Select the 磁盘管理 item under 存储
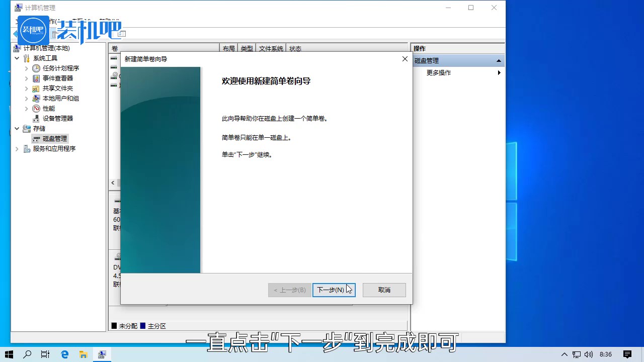 tap(54, 138)
